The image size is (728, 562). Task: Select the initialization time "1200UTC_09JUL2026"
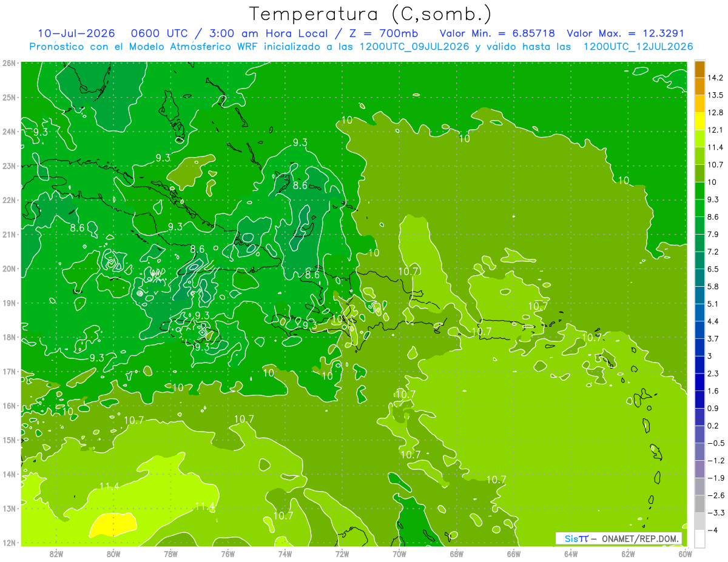tap(414, 46)
